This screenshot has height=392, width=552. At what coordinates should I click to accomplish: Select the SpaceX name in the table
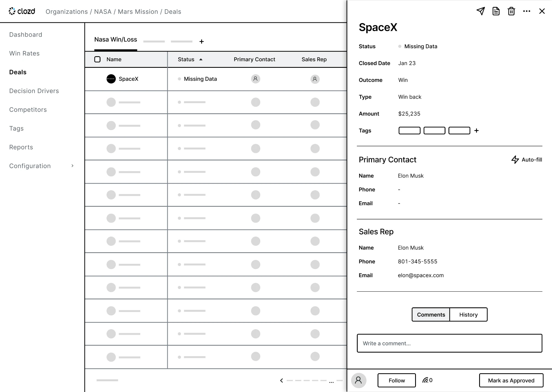[x=128, y=79]
